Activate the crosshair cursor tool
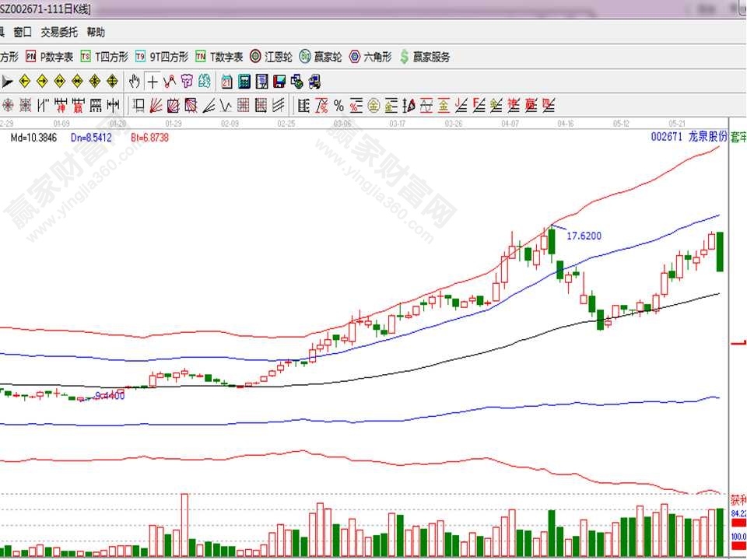This screenshot has height=560, width=747. click(153, 81)
